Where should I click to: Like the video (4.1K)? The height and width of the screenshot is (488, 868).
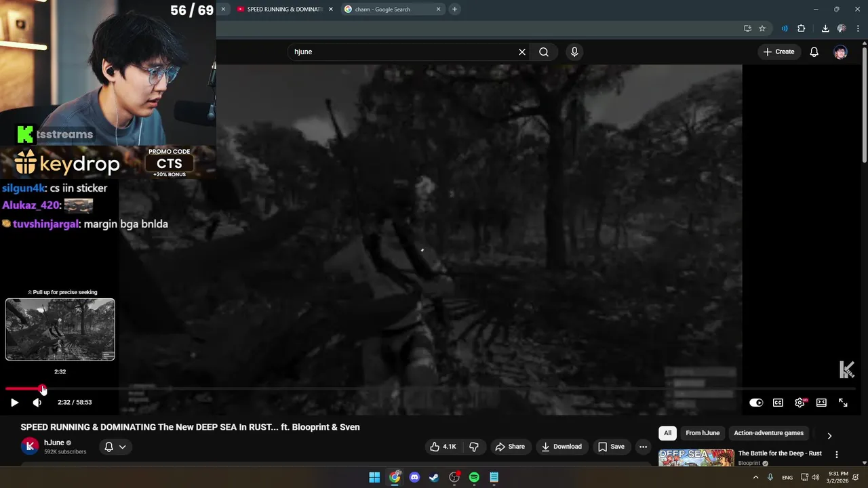[x=443, y=447]
